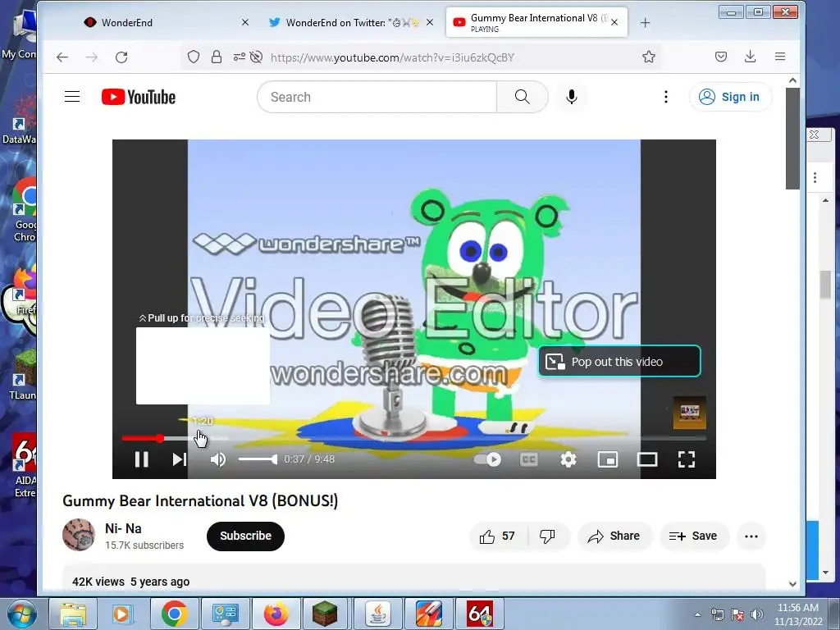Focus the YouTube Search field
Image resolution: width=840 pixels, height=630 pixels.
(377, 97)
